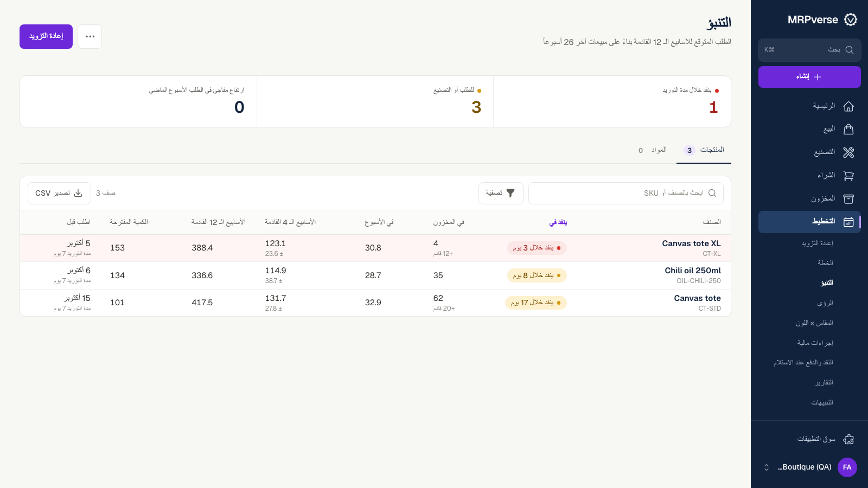Click the 3 صف row count label
The height and width of the screenshot is (488, 868).
(x=106, y=193)
